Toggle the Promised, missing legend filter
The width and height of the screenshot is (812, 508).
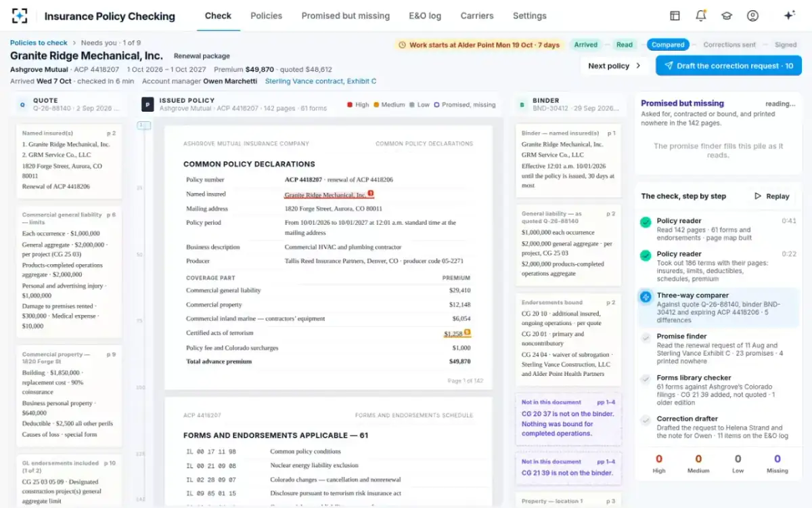465,105
